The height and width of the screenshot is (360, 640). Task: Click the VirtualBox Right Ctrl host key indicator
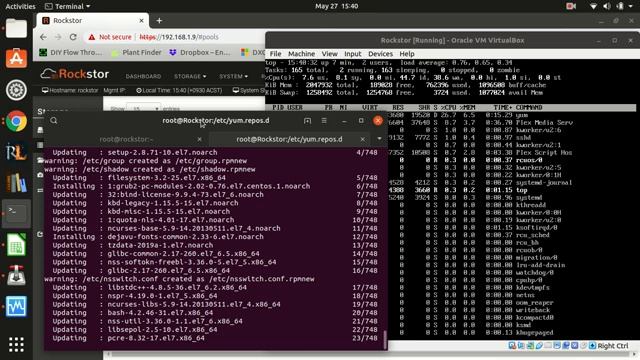click(613, 346)
